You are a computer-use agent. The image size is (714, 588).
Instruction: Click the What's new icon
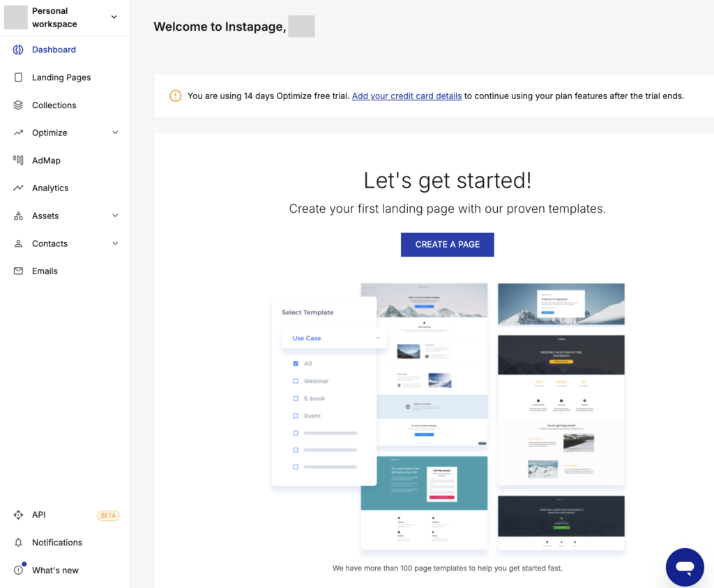point(18,570)
